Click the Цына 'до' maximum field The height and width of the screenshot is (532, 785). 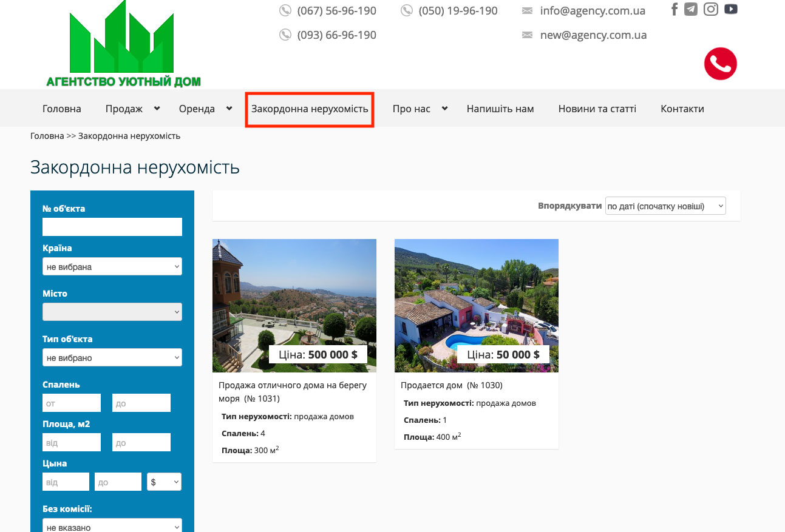(x=118, y=482)
